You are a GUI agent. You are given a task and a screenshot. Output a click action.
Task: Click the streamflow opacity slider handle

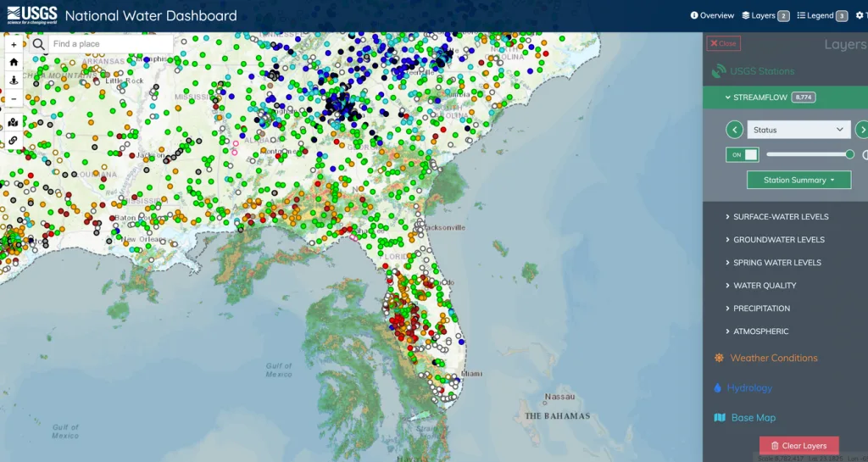849,154
